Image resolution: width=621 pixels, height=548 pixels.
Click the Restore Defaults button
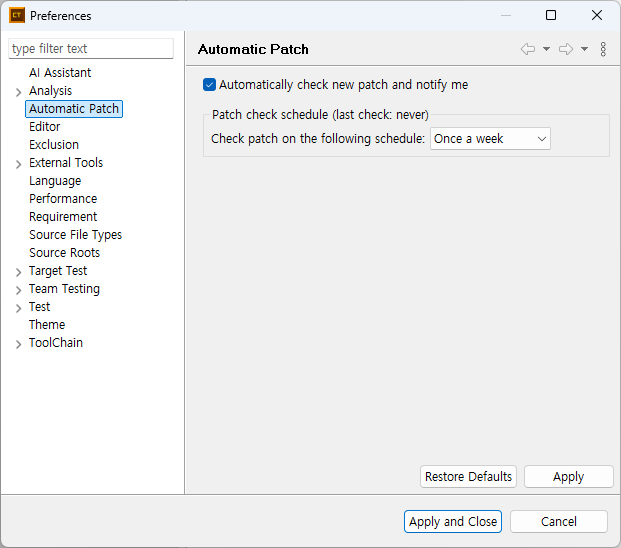click(x=468, y=476)
